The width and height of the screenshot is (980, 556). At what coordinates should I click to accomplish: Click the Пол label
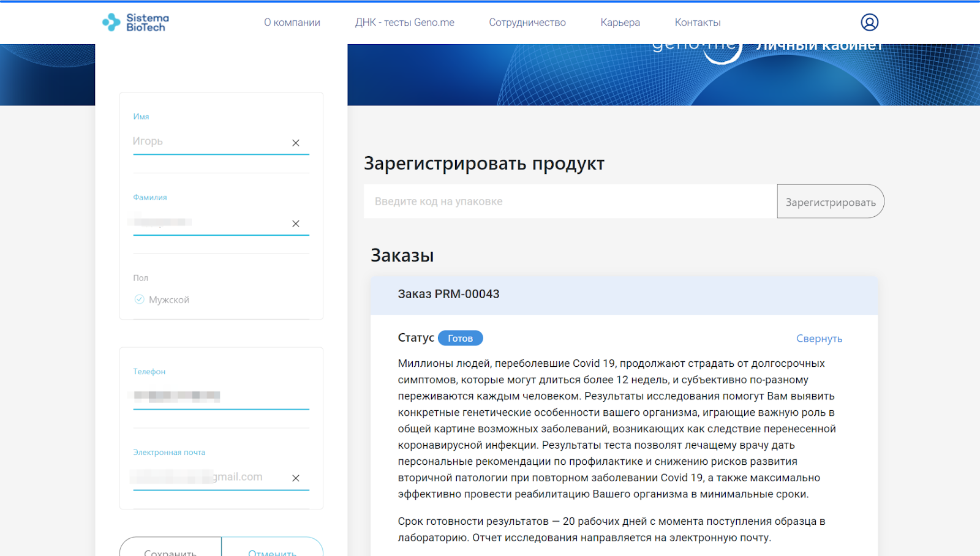141,278
